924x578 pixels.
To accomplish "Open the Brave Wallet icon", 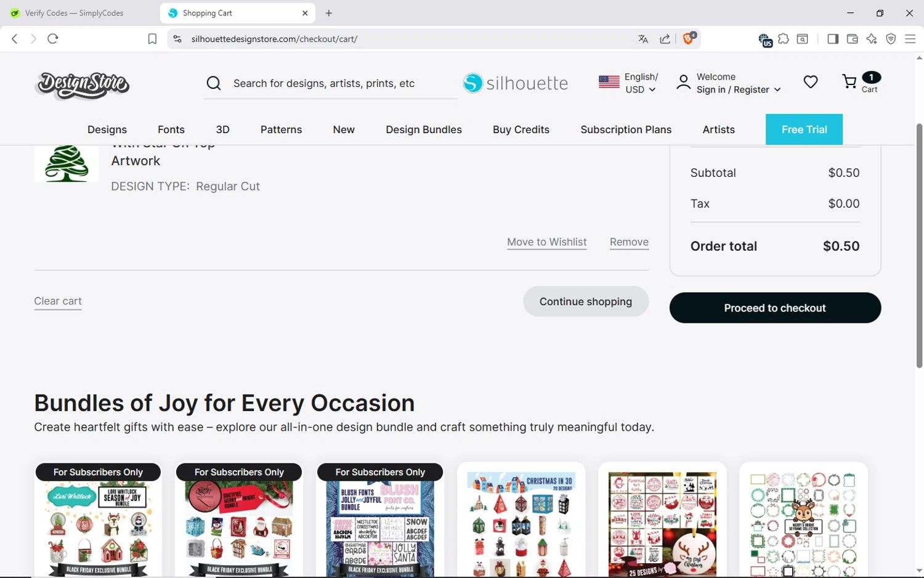I will [x=853, y=39].
